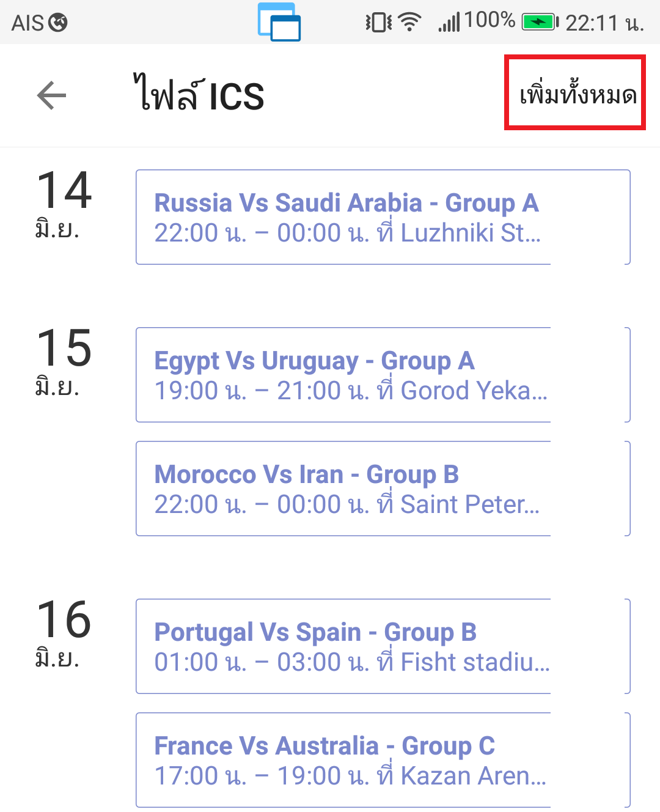
Task: Tap the AIS carrier name
Action: 28,23
